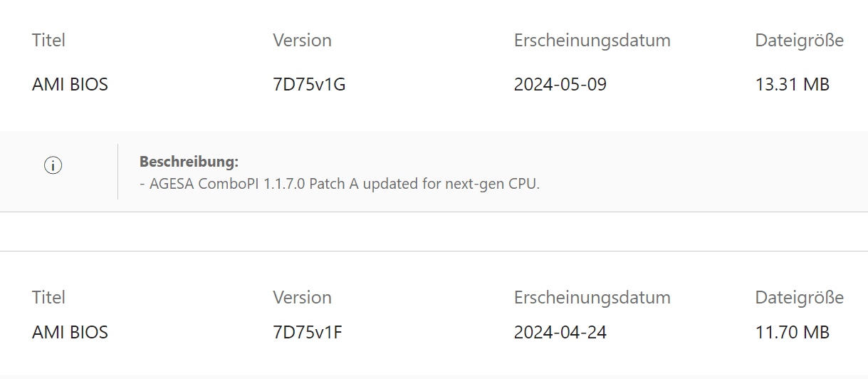The width and height of the screenshot is (868, 379).
Task: Click file size 13.31 MB
Action: tap(793, 85)
